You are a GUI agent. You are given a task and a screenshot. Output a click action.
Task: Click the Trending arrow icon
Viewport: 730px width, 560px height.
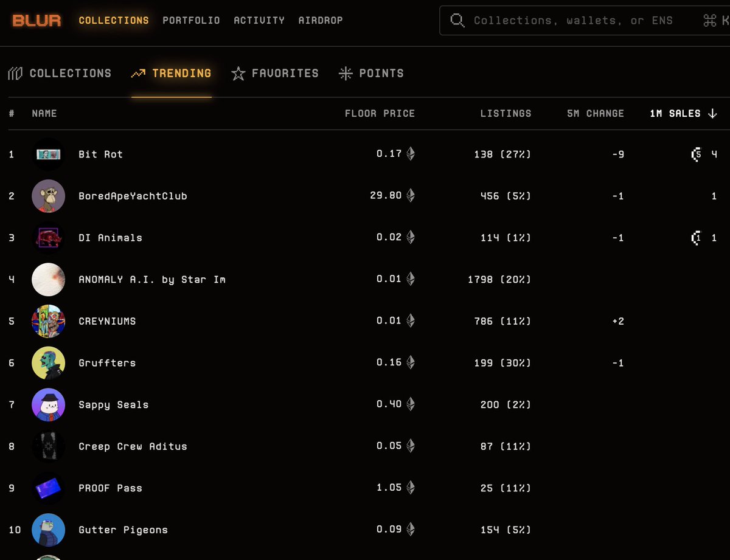[x=139, y=74]
